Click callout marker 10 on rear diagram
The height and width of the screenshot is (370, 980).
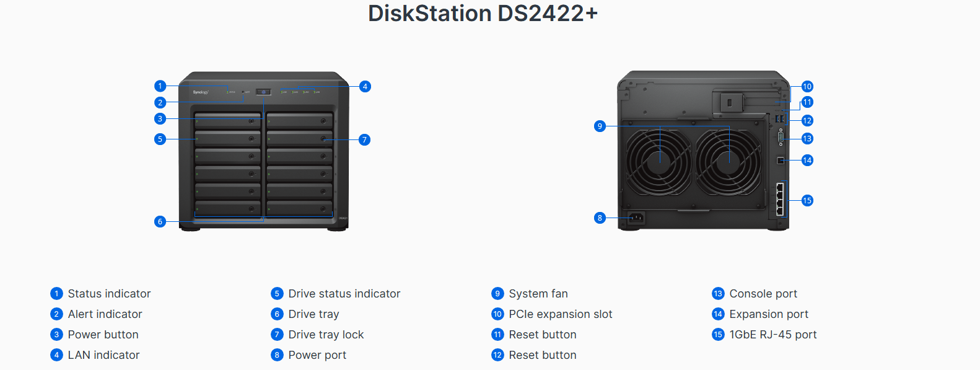[807, 87]
